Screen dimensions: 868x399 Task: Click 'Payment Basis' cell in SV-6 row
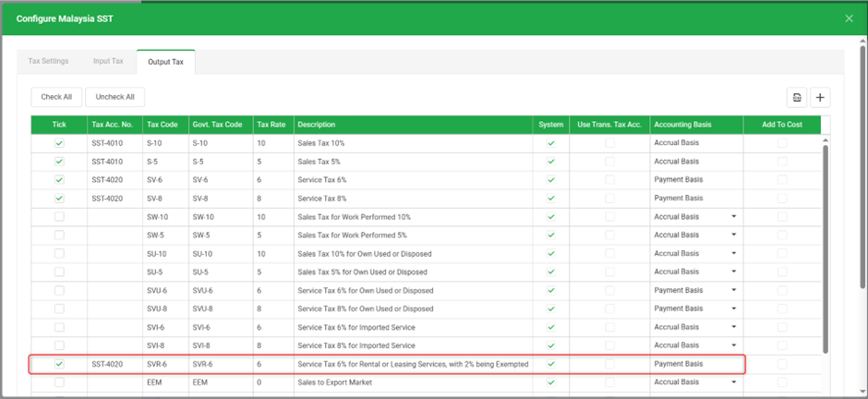[x=697, y=180]
